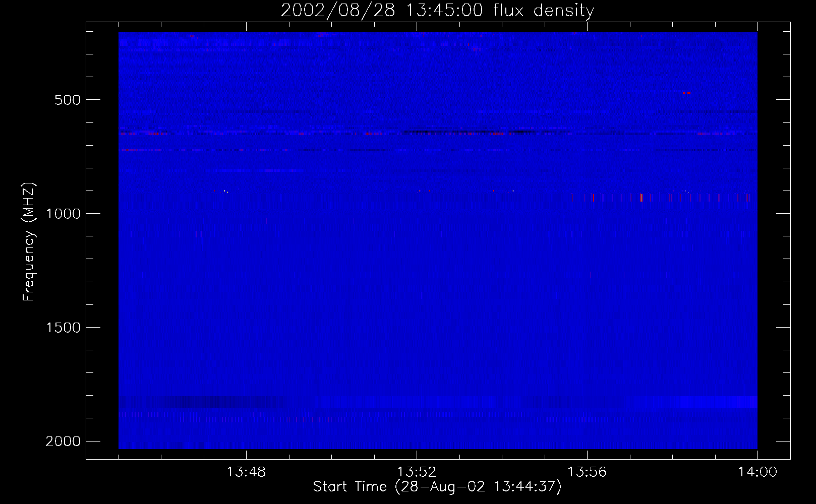The height and width of the screenshot is (504, 816).
Task: Click the 'Frequency (MHZ)' y-axis title
Action: coord(29,242)
